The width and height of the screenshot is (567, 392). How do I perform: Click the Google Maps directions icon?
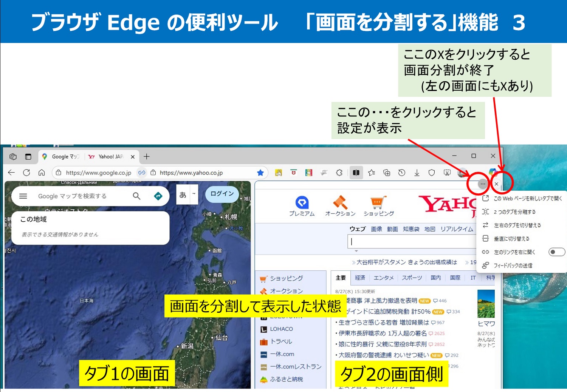(x=158, y=196)
